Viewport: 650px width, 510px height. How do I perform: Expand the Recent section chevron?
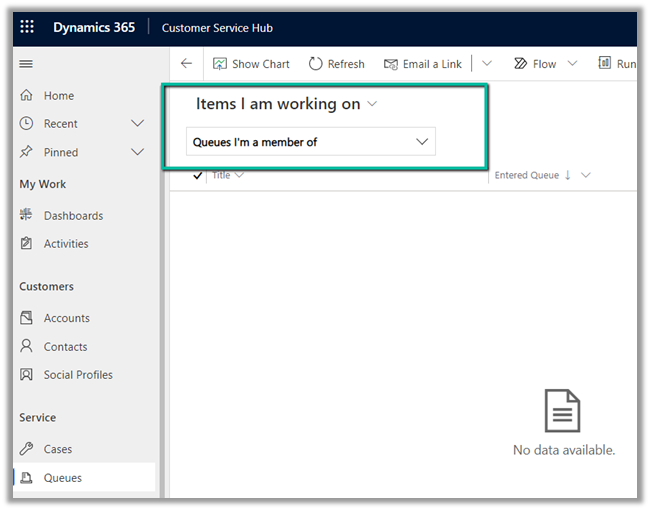coord(138,124)
